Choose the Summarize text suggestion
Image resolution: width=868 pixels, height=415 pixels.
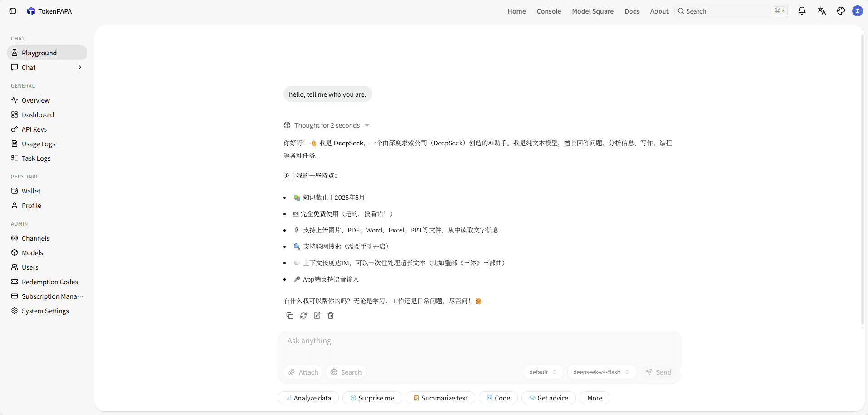point(440,398)
